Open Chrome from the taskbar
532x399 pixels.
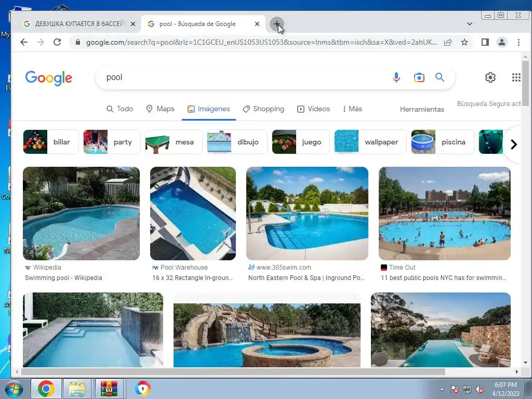46,389
